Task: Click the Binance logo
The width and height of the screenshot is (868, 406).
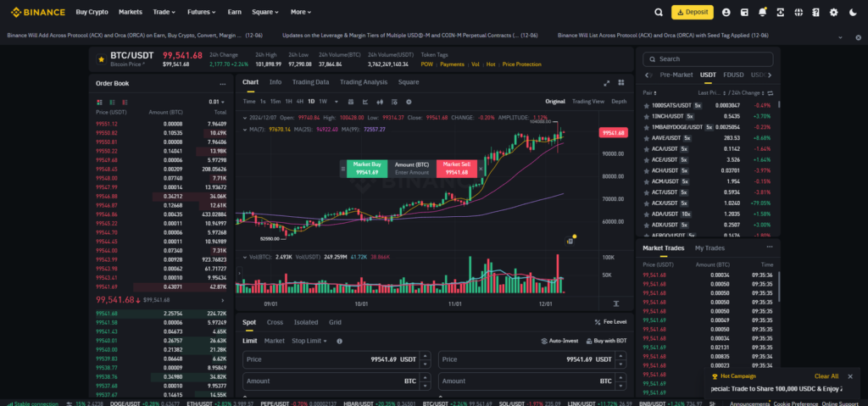Action: point(37,12)
